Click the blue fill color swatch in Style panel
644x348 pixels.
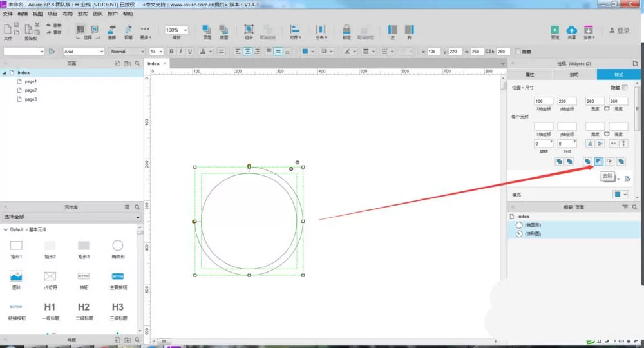[x=618, y=195]
